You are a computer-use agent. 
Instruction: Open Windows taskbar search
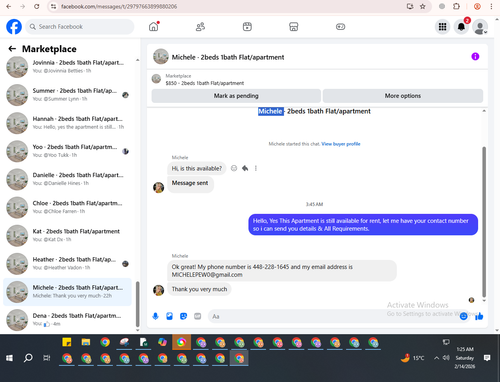click(28, 358)
